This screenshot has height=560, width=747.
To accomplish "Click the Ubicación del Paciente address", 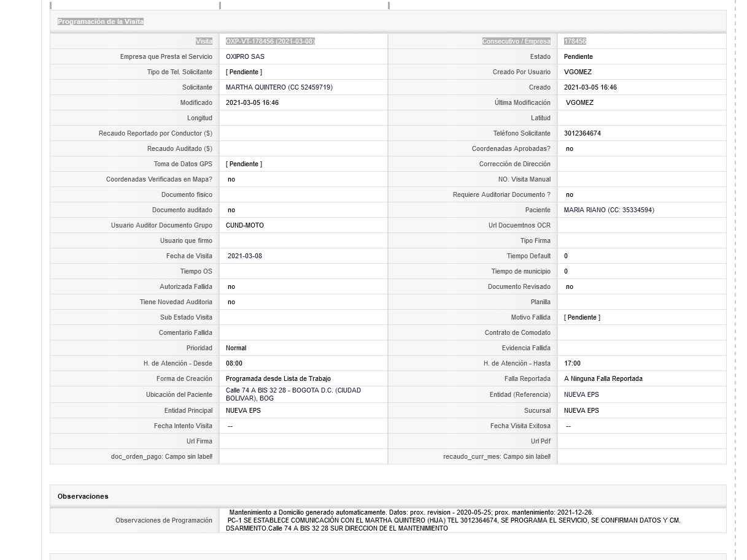I will pos(293,394).
